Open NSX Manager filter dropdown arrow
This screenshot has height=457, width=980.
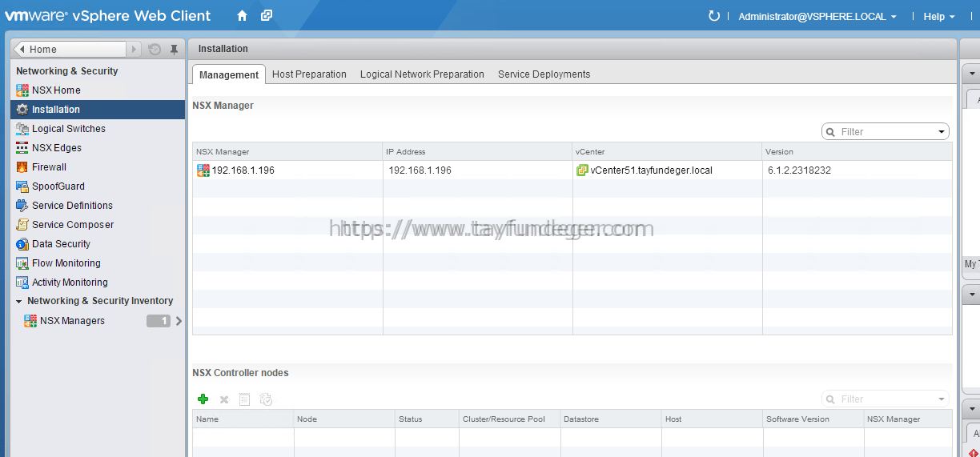pyautogui.click(x=942, y=132)
